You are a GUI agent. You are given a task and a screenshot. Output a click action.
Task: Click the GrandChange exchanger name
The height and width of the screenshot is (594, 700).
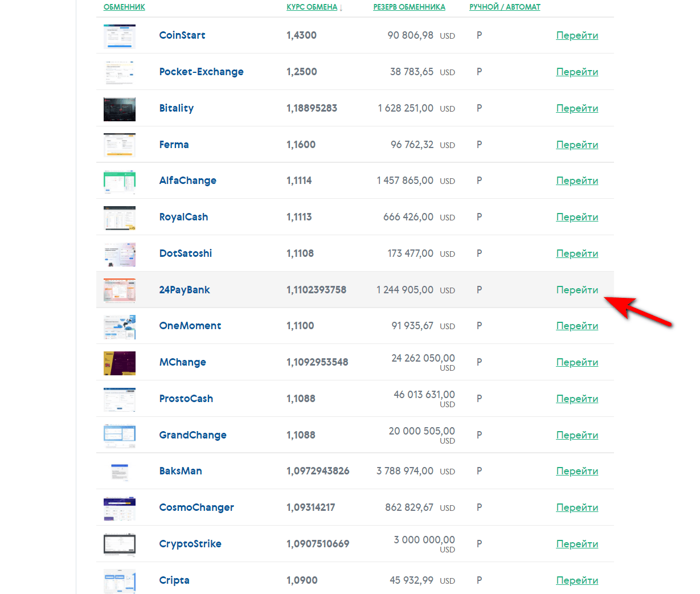pyautogui.click(x=193, y=435)
